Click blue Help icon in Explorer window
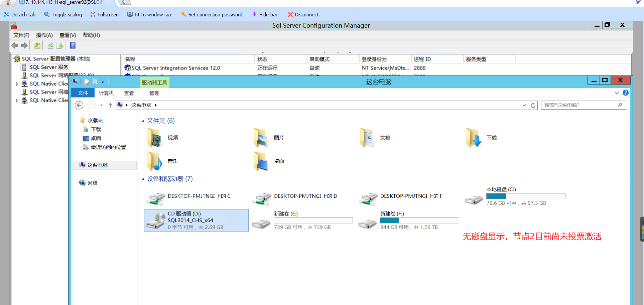 626,93
